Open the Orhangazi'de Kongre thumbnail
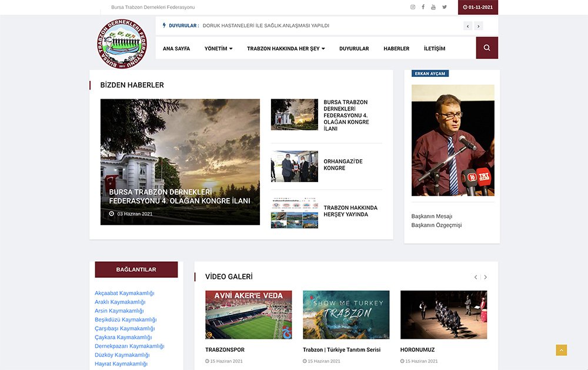Viewport: 588px width, 370px height. [295, 166]
